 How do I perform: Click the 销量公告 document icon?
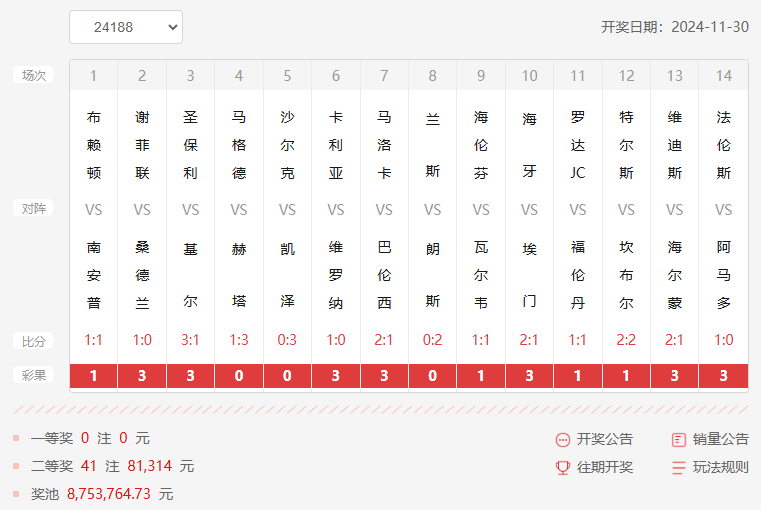tap(679, 439)
